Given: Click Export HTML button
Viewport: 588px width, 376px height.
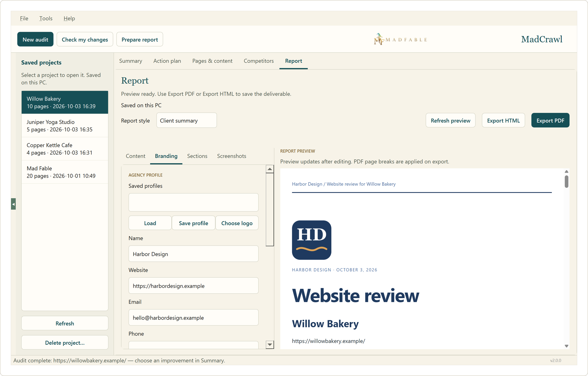Looking at the screenshot, I should [x=503, y=120].
